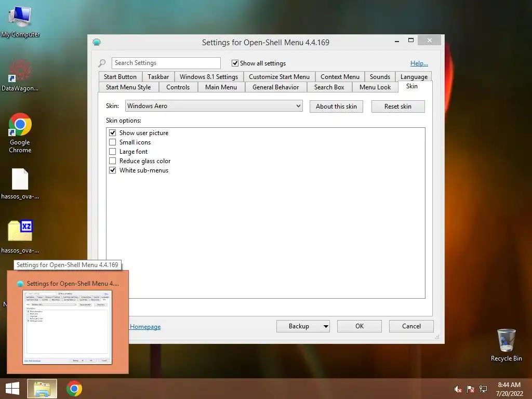Open My Computer desktop icon
This screenshot has width=532, height=399.
click(20, 21)
